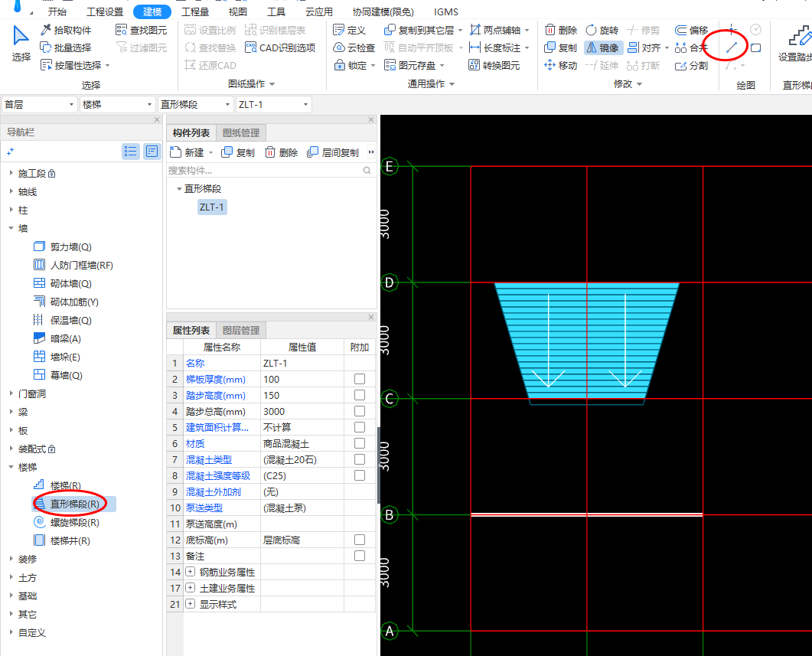Click the 分割 tool
The width and height of the screenshot is (812, 656).
click(x=691, y=65)
